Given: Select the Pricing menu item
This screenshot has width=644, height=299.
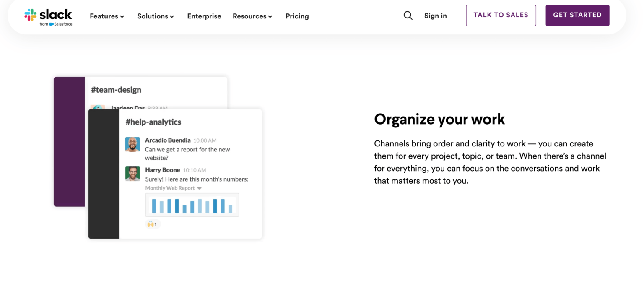Looking at the screenshot, I should 297,16.
